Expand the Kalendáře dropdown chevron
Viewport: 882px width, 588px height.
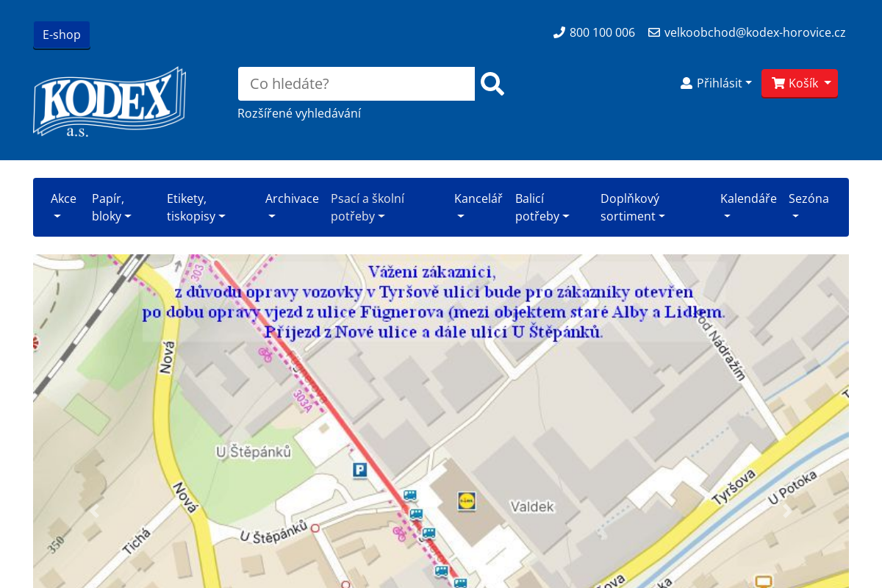[726, 216]
